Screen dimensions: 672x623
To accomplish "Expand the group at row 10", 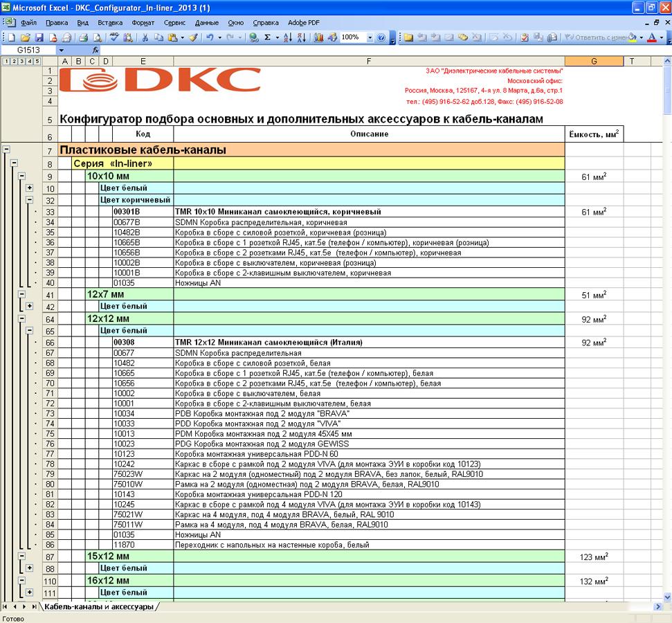I will pos(30,188).
